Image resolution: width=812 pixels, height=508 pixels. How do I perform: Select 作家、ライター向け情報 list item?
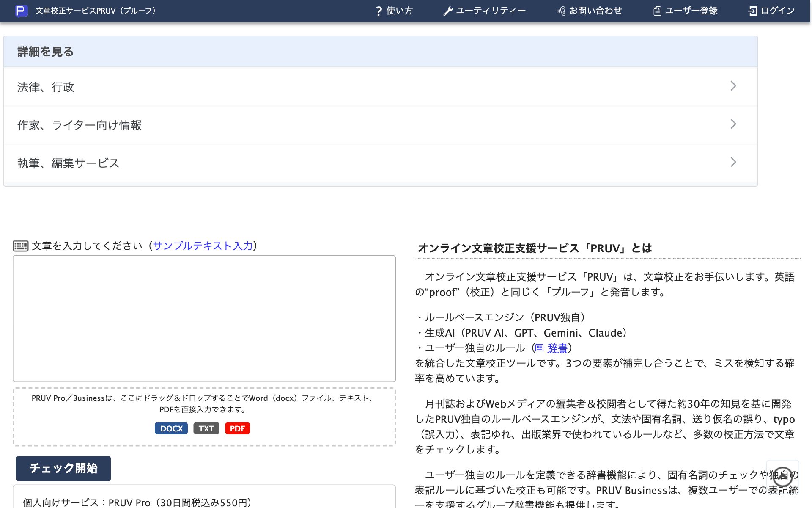380,125
